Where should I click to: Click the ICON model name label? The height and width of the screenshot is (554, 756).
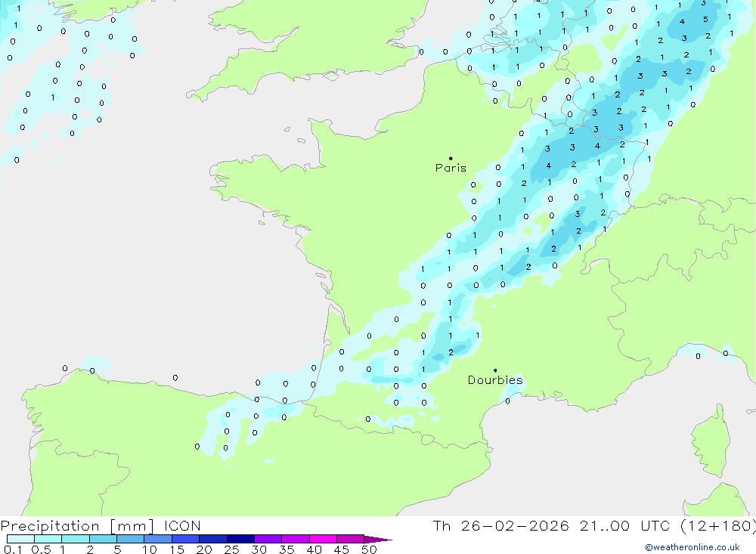pyautogui.click(x=182, y=526)
